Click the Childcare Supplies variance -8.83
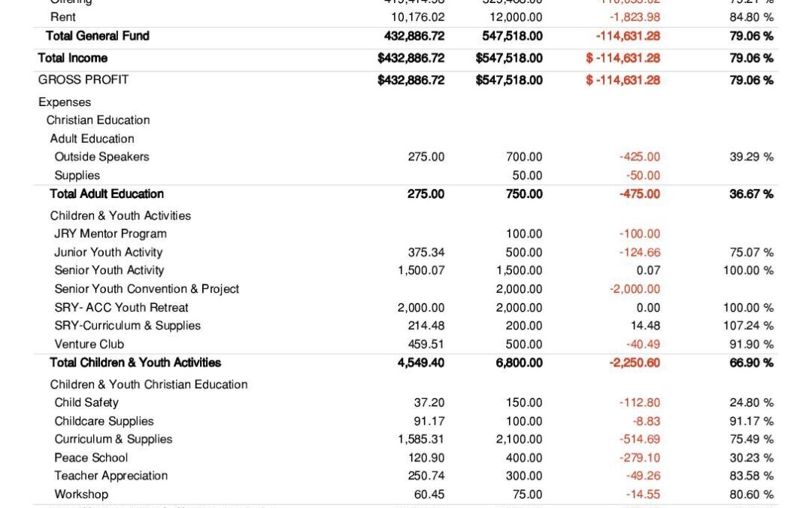812x508 pixels. click(x=647, y=421)
